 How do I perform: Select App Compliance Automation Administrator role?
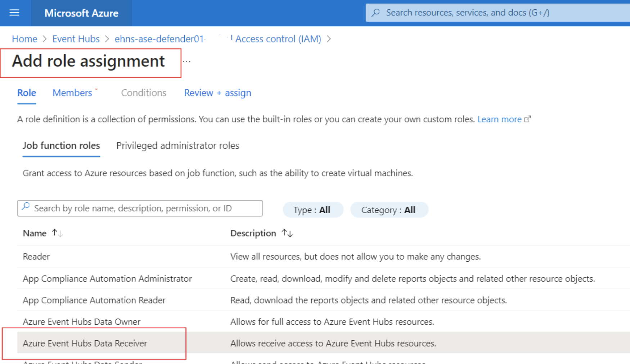(x=324, y=278)
